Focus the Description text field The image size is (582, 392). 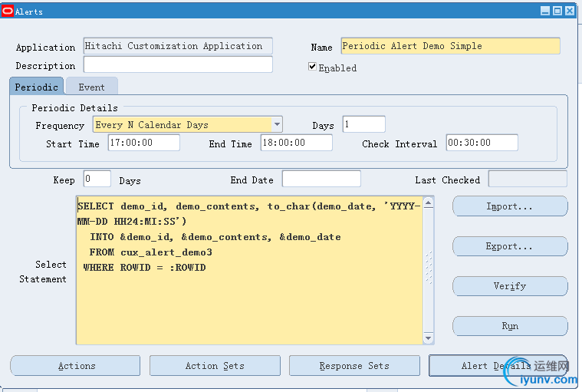pos(177,65)
